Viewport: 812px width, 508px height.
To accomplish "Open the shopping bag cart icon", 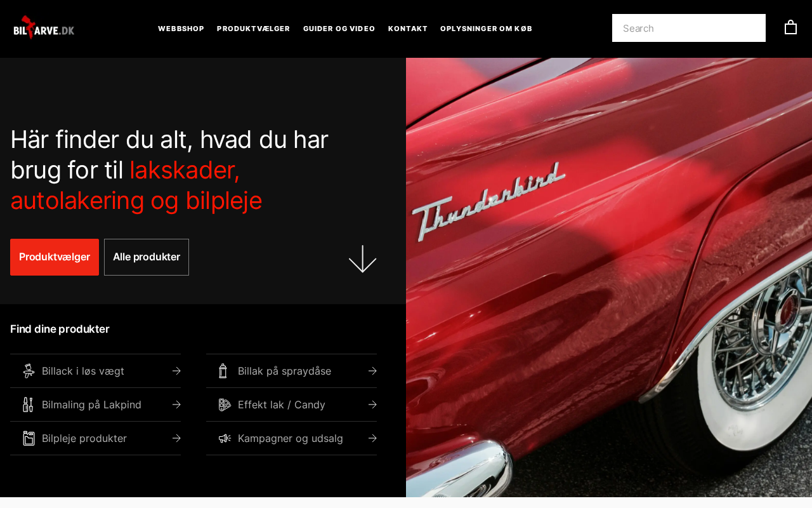I will (790, 27).
